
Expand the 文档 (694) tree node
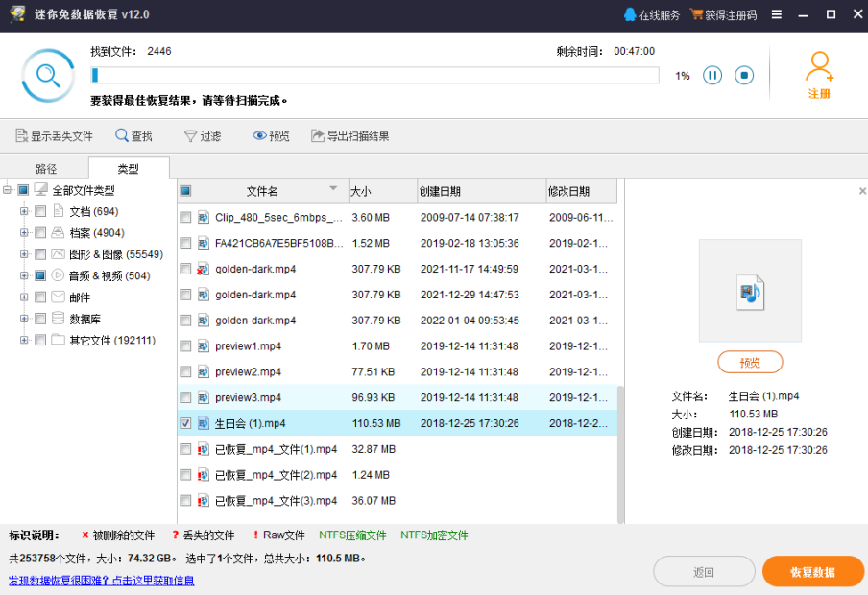(24, 211)
